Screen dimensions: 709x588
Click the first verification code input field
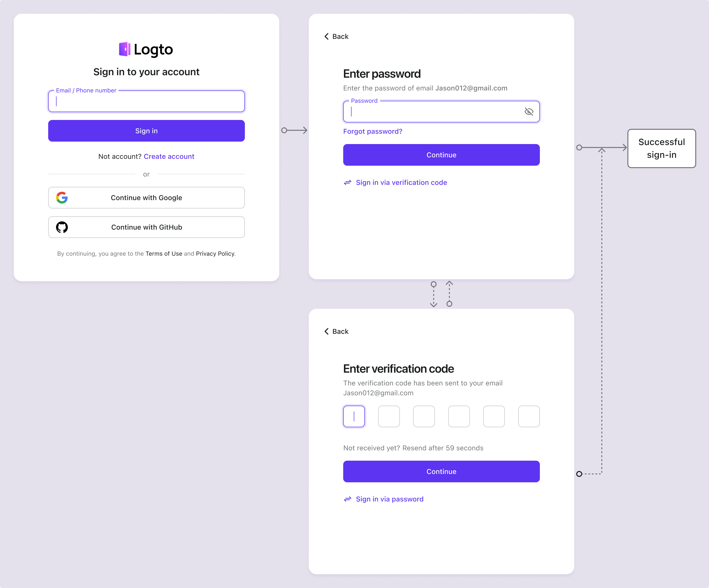[354, 416]
